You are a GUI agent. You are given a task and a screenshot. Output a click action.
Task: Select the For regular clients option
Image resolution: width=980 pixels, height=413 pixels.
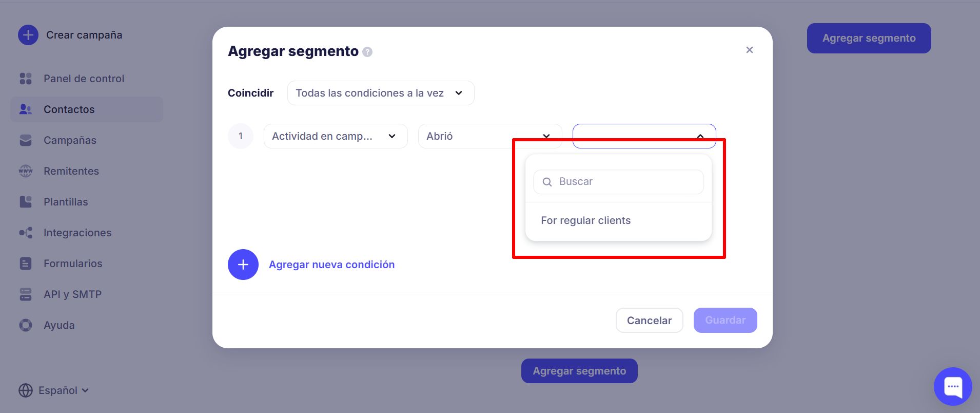[x=585, y=220]
